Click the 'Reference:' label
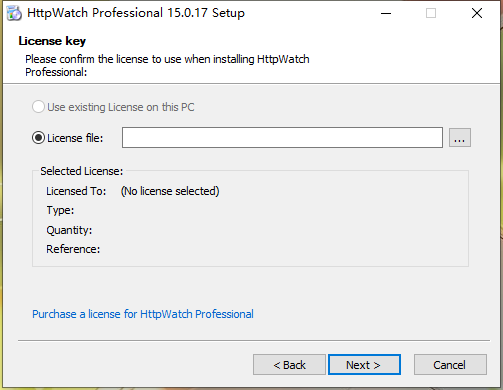The width and height of the screenshot is (503, 390). (x=73, y=249)
